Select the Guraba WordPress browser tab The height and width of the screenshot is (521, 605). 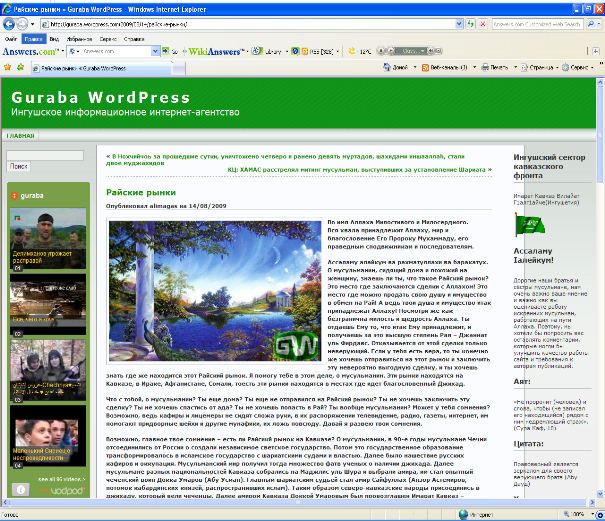click(x=101, y=68)
